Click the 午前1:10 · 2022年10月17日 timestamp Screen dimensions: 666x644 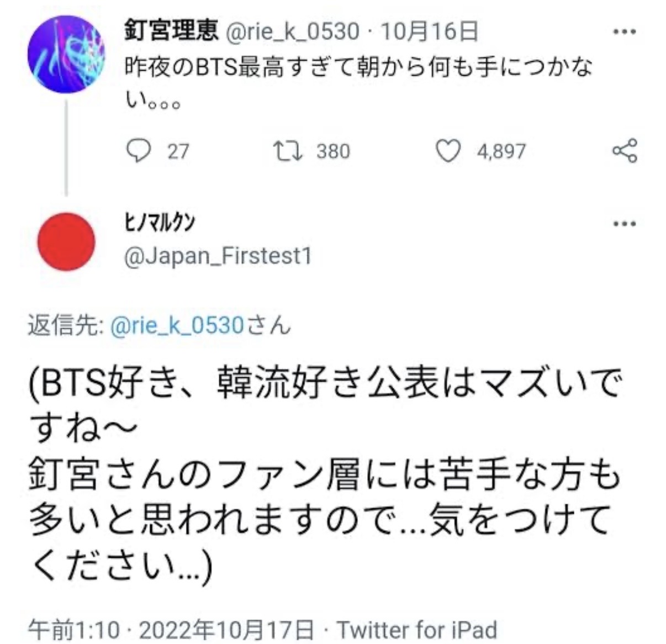coord(171,630)
